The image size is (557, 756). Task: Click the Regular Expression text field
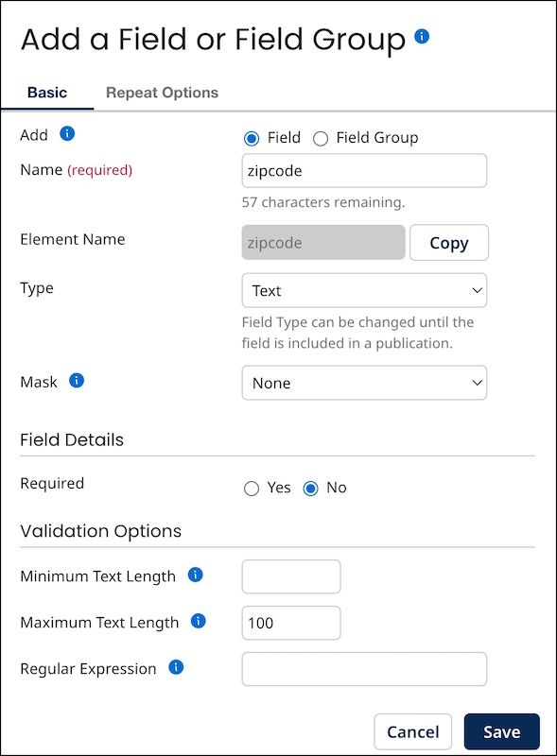coord(364,669)
